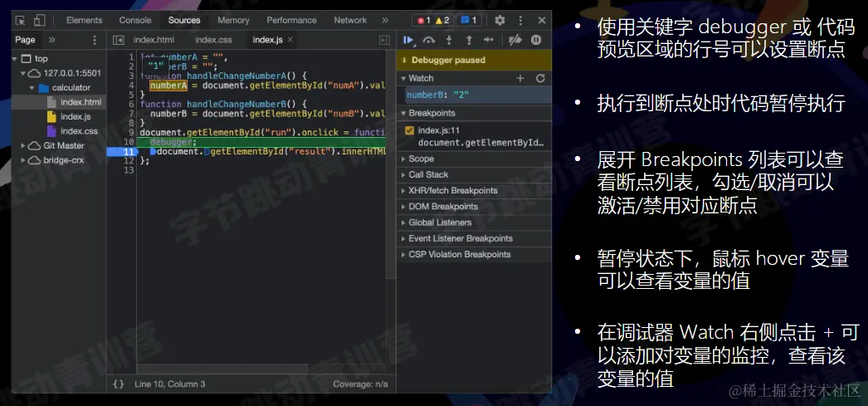The width and height of the screenshot is (868, 406).
Task: Open the Performance tab
Action: click(x=292, y=21)
